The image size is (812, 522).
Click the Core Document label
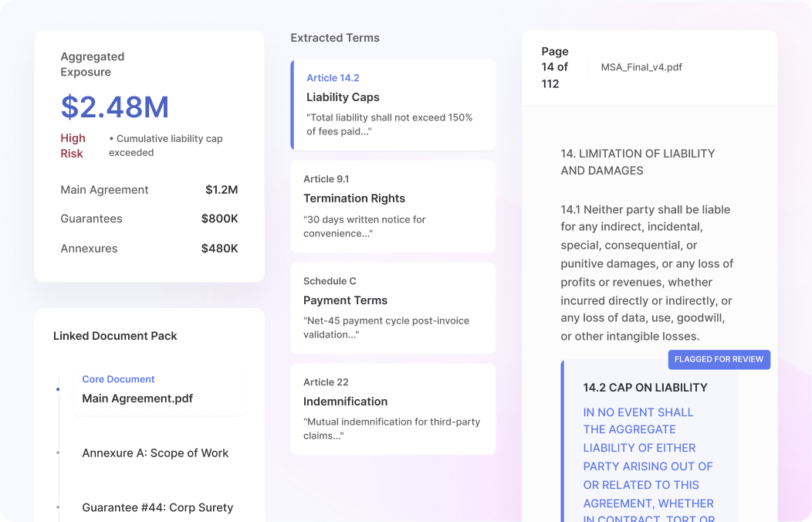[x=118, y=379]
